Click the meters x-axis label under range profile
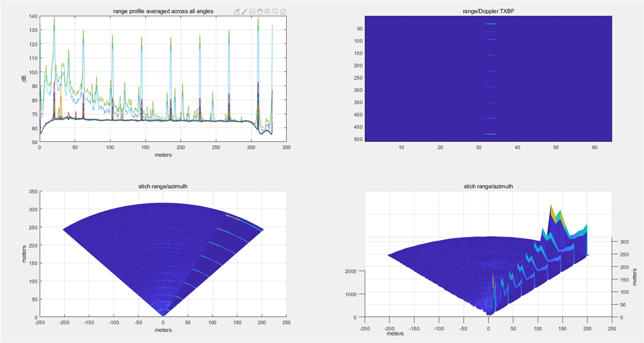Viewport: 644px width, 343px height. [163, 155]
